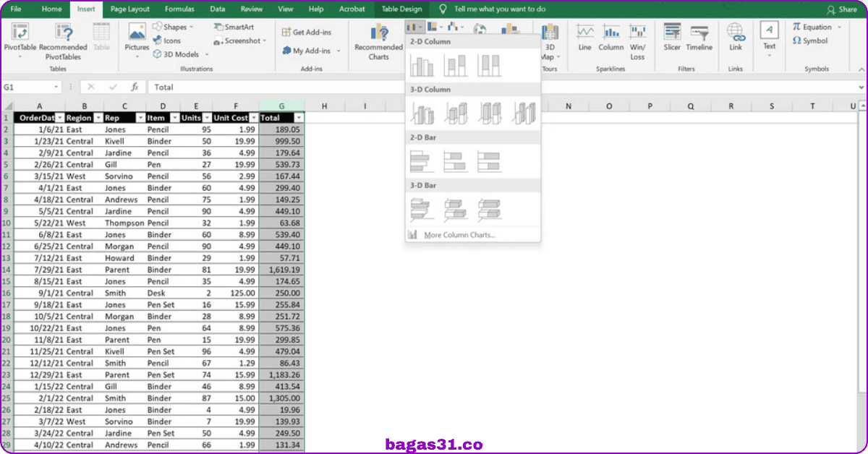Choose the 2-D 100% Stacked Column chart
This screenshot has width=868, height=454.
(x=490, y=66)
